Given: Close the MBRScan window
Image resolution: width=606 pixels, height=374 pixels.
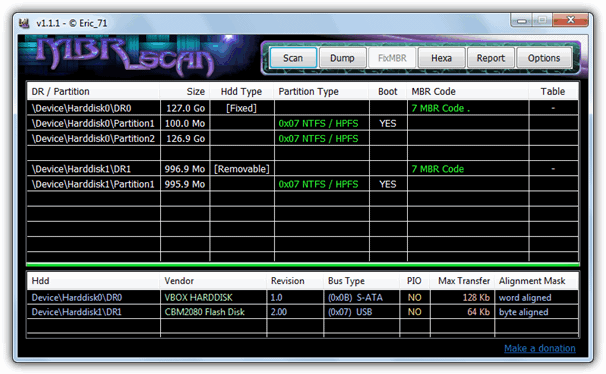Looking at the screenshot, I should click(x=570, y=20).
